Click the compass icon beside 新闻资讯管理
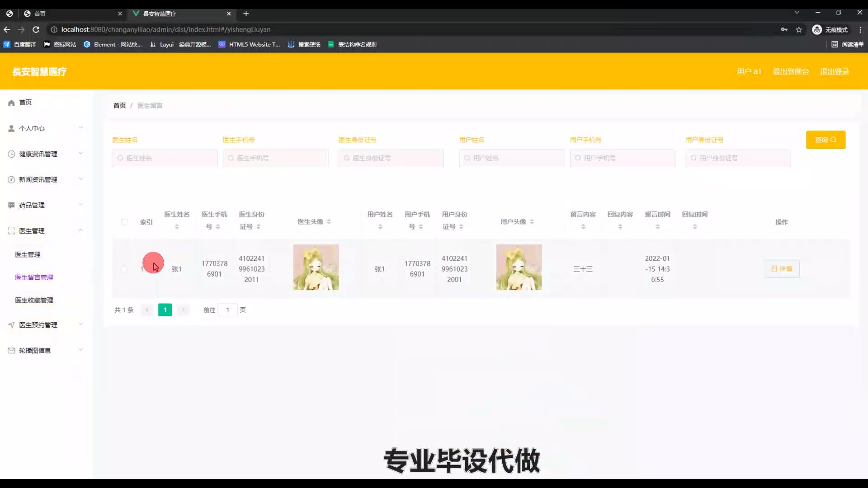This screenshot has width=868, height=488. 11,180
